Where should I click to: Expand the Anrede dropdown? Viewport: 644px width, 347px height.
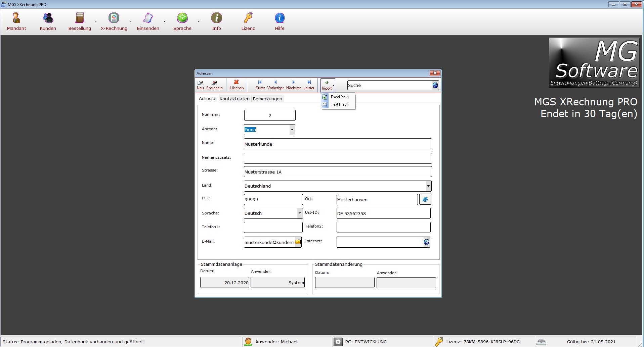pyautogui.click(x=292, y=130)
